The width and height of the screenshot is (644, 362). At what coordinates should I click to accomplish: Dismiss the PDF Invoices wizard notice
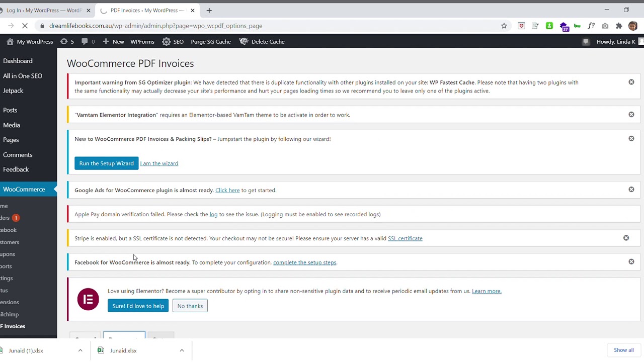click(x=631, y=139)
